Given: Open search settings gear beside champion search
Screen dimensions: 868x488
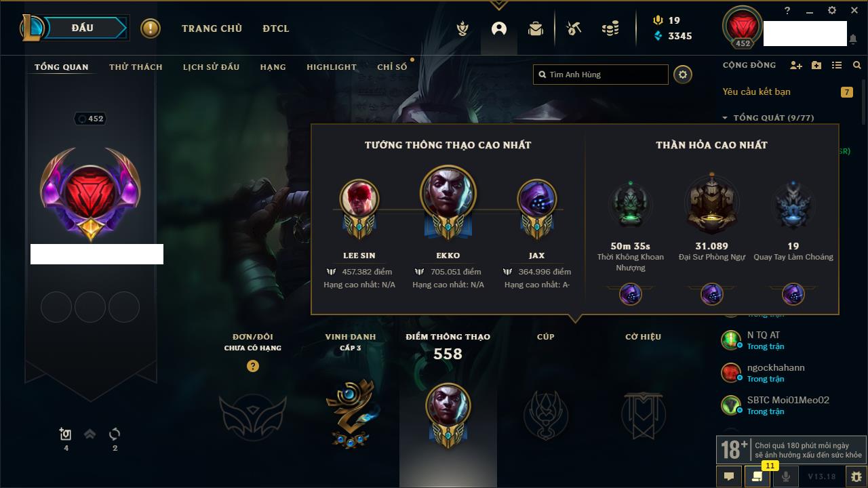Looking at the screenshot, I should (x=683, y=75).
